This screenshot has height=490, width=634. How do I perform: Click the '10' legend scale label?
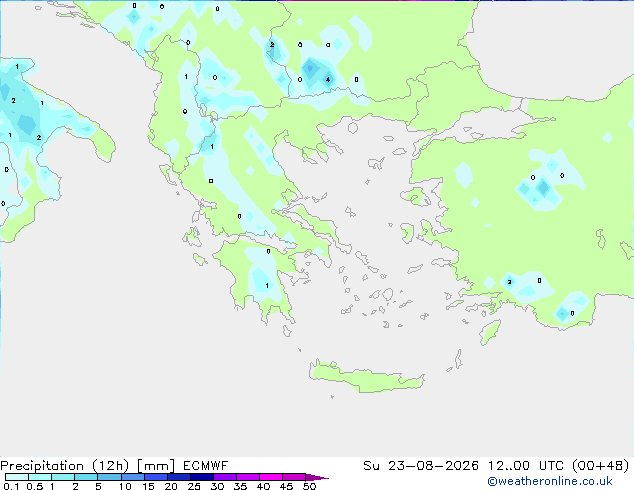125,486
